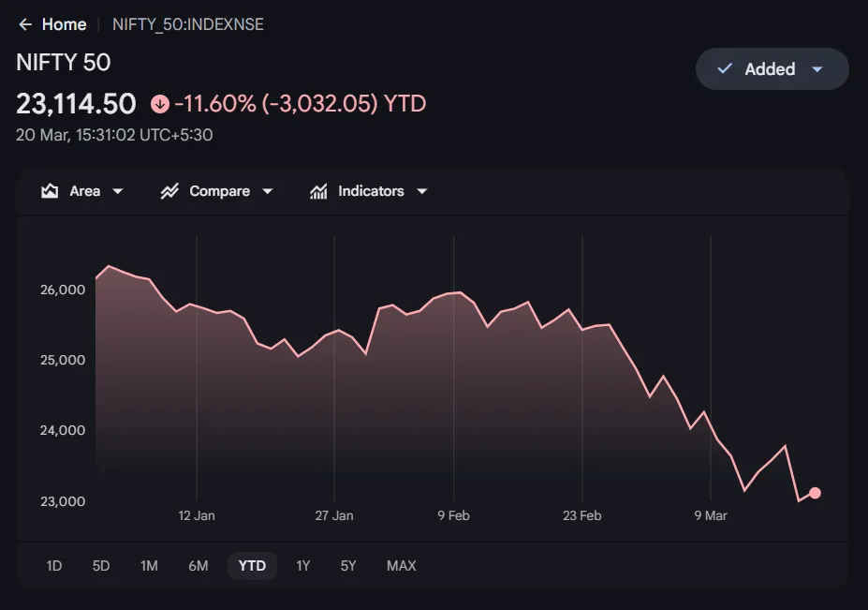868x610 pixels.
Task: Select the 5D time range
Action: [x=101, y=566]
